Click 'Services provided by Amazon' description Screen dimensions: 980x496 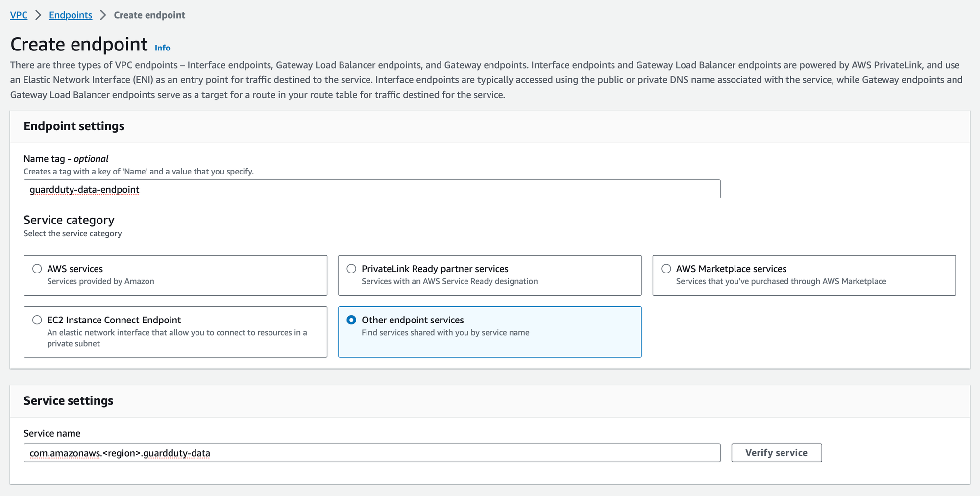tap(100, 281)
